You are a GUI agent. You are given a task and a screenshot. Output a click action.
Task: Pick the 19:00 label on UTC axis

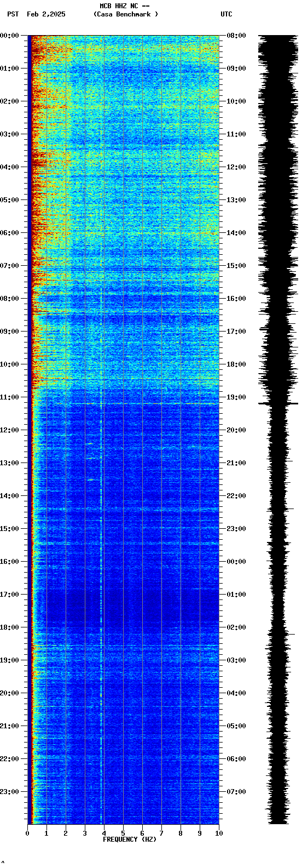236,397
